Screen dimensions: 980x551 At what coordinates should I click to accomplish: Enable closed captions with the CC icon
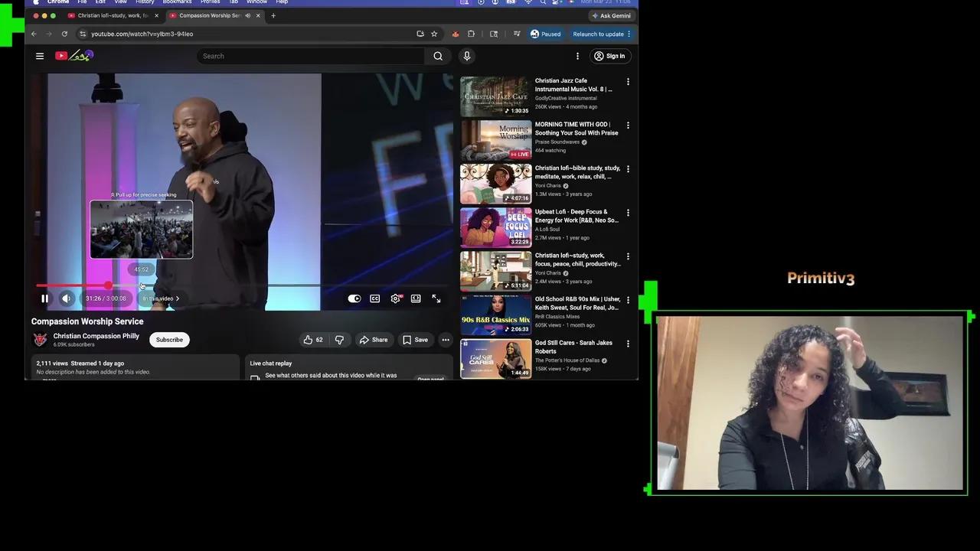374,298
